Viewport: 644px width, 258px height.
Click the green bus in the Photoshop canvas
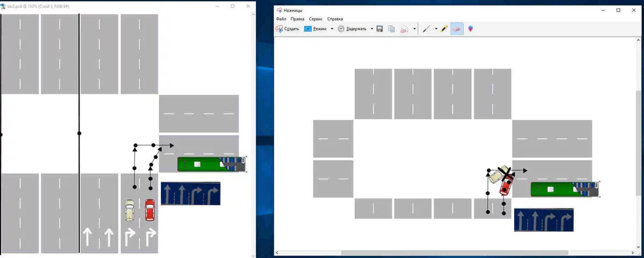[211, 164]
